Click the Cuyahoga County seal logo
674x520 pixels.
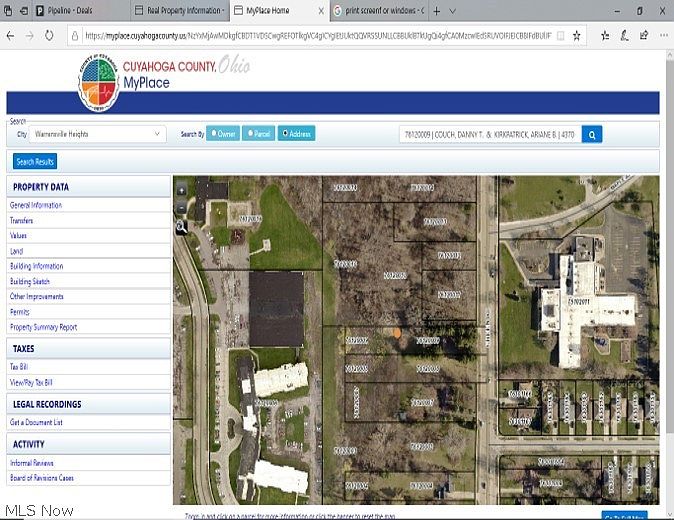[x=98, y=83]
